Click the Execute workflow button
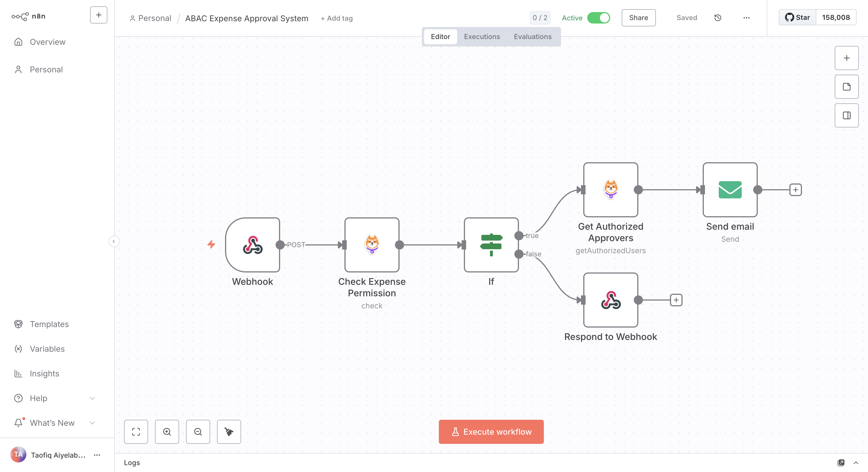This screenshot has height=472, width=868. point(491,432)
